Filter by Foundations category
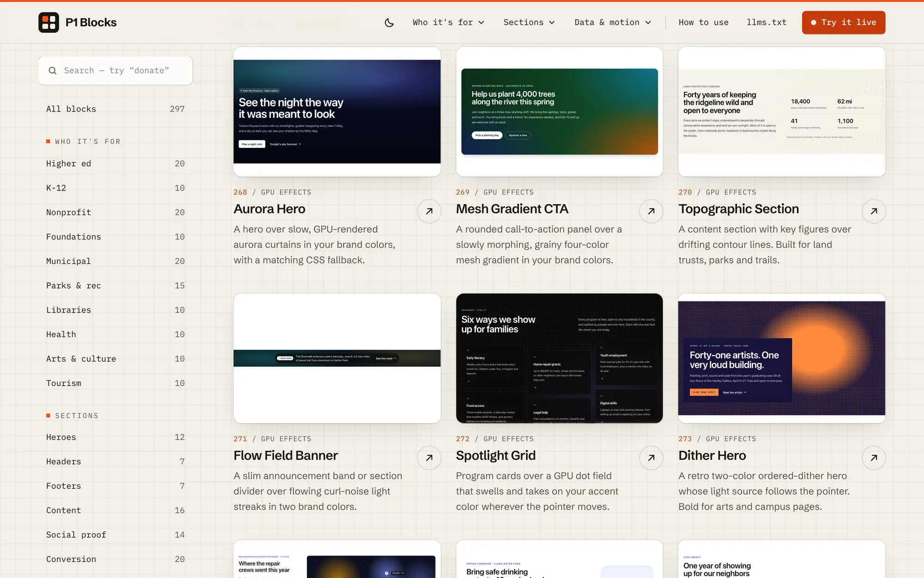924x578 pixels. [x=115, y=237]
